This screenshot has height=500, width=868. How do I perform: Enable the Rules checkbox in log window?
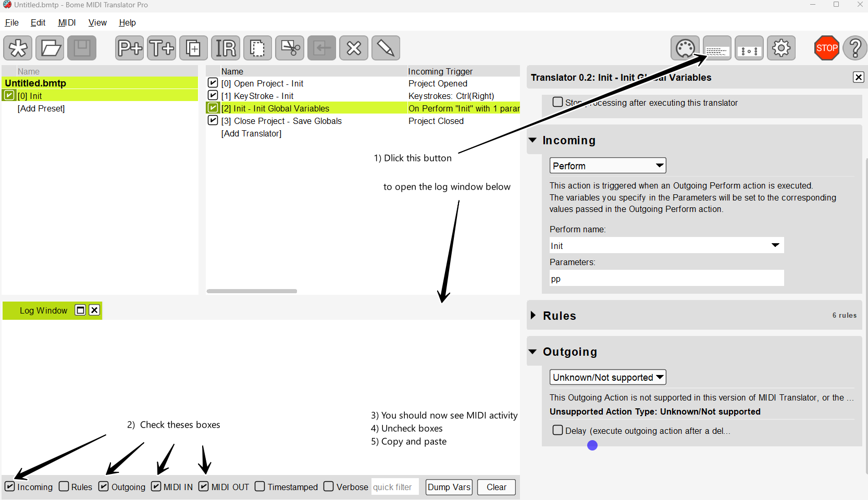[64, 486]
